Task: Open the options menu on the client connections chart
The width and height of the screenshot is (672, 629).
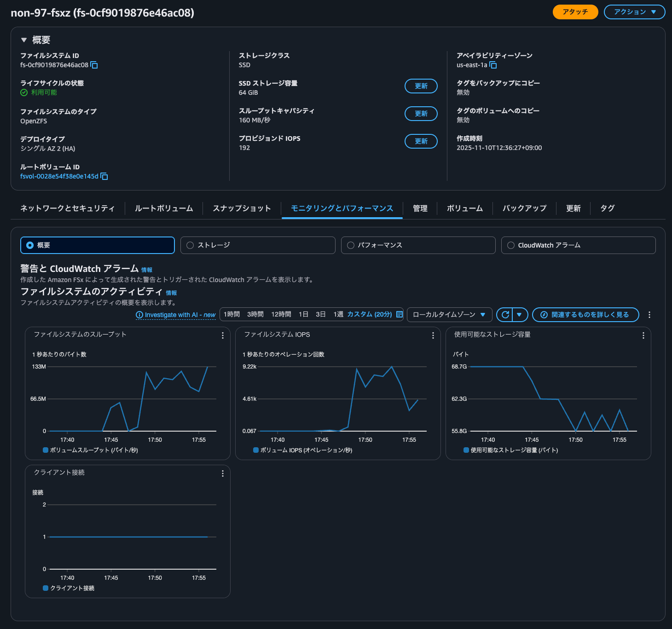Action: (223, 473)
